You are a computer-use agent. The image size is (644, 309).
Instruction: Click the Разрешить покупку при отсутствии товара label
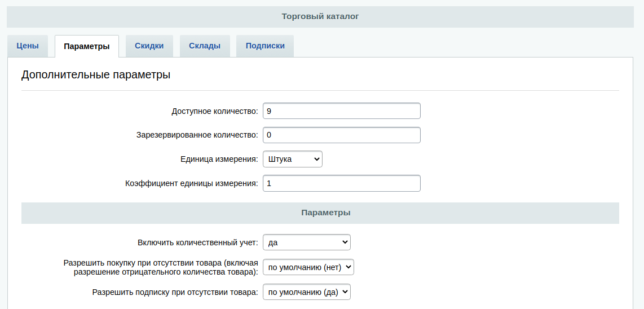click(161, 267)
